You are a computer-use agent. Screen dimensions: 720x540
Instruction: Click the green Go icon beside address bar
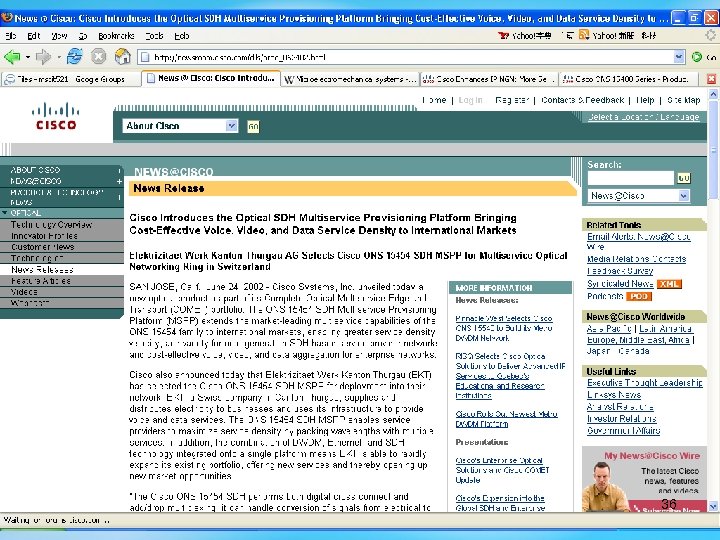coord(697,57)
